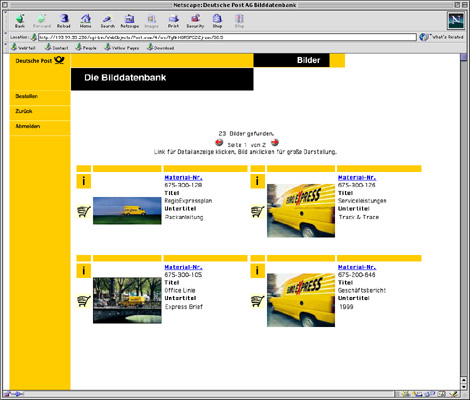
Task: Open the Download bookmark
Action: point(160,48)
